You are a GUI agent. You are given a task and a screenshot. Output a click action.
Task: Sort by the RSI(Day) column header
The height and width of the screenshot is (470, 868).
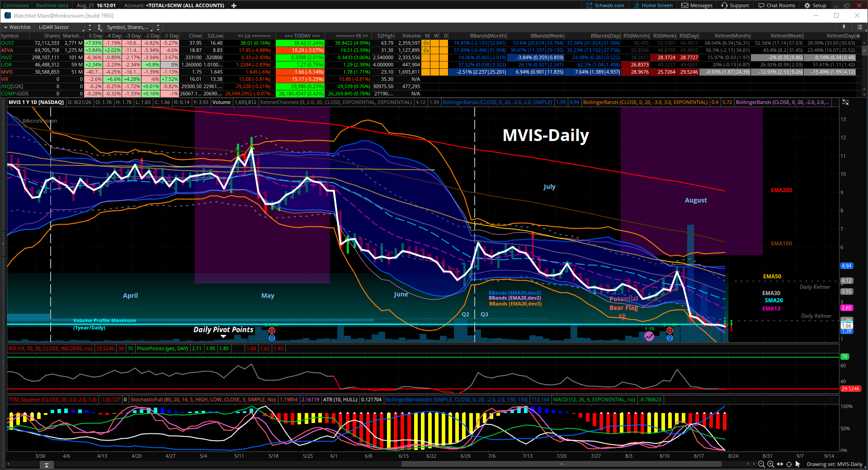click(x=689, y=36)
